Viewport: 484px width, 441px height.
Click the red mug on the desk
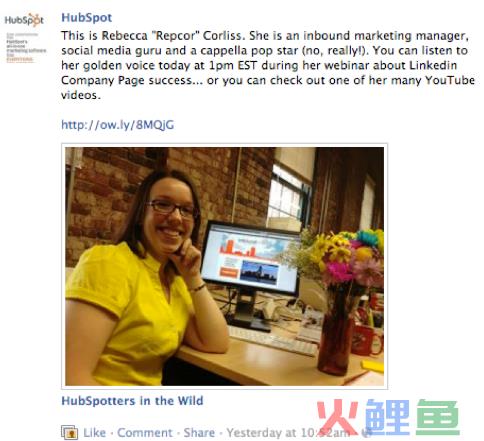[x=367, y=339]
